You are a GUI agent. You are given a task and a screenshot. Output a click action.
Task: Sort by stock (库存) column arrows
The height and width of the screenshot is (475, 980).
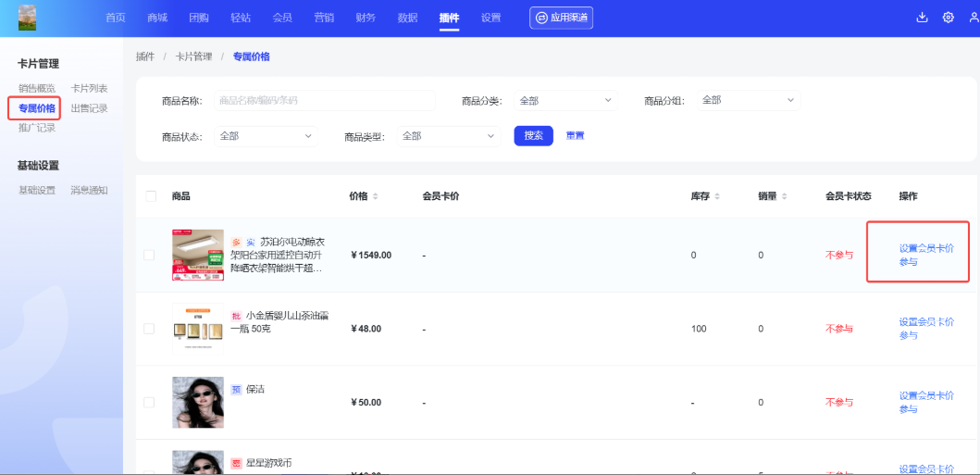pos(717,196)
